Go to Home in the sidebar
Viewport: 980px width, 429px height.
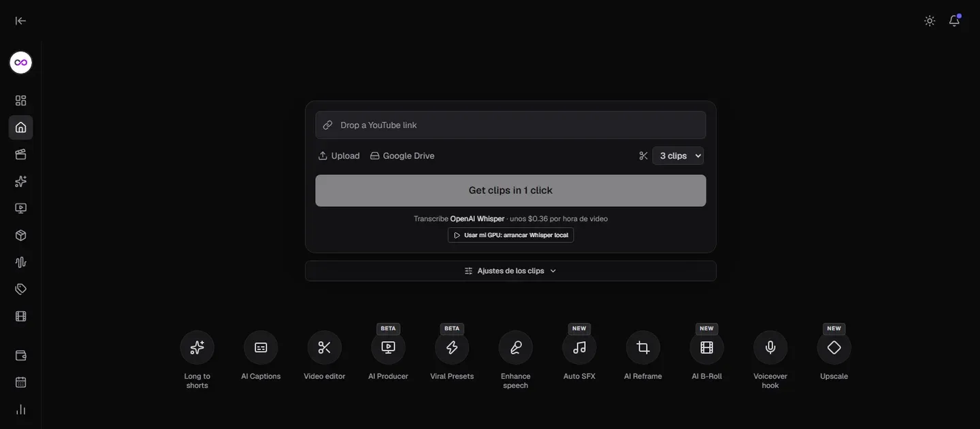(20, 127)
